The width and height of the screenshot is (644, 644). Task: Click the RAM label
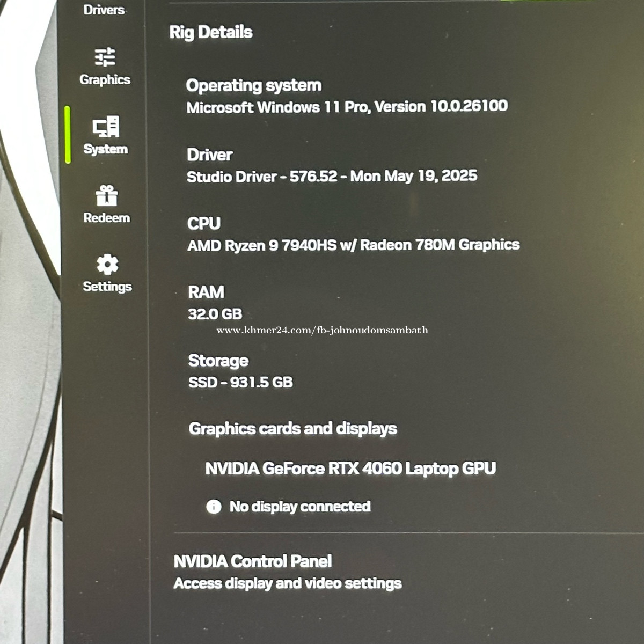[206, 292]
